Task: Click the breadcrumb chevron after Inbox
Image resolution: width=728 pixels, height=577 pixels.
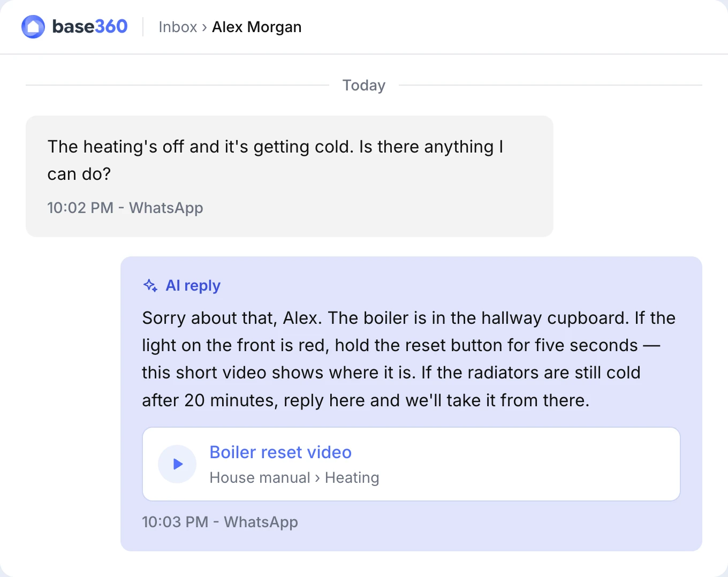Action: 204,27
